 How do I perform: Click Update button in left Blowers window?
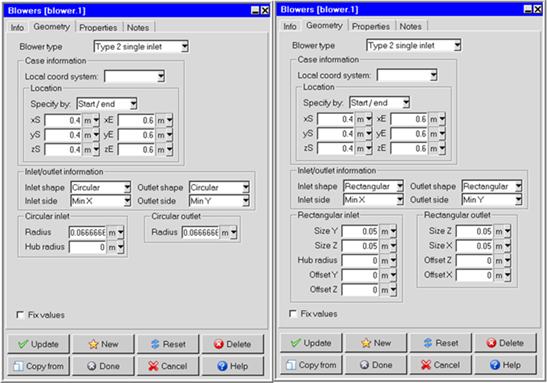pyautogui.click(x=38, y=344)
